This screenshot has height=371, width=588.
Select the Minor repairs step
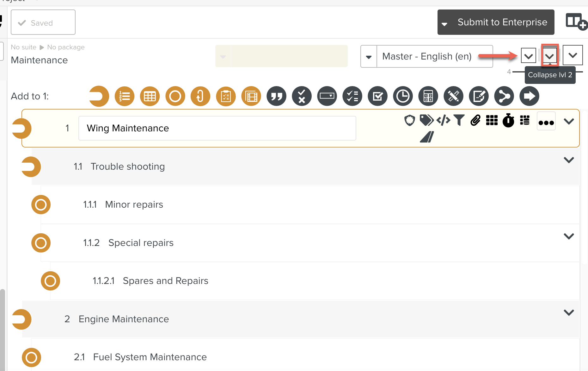click(x=134, y=204)
